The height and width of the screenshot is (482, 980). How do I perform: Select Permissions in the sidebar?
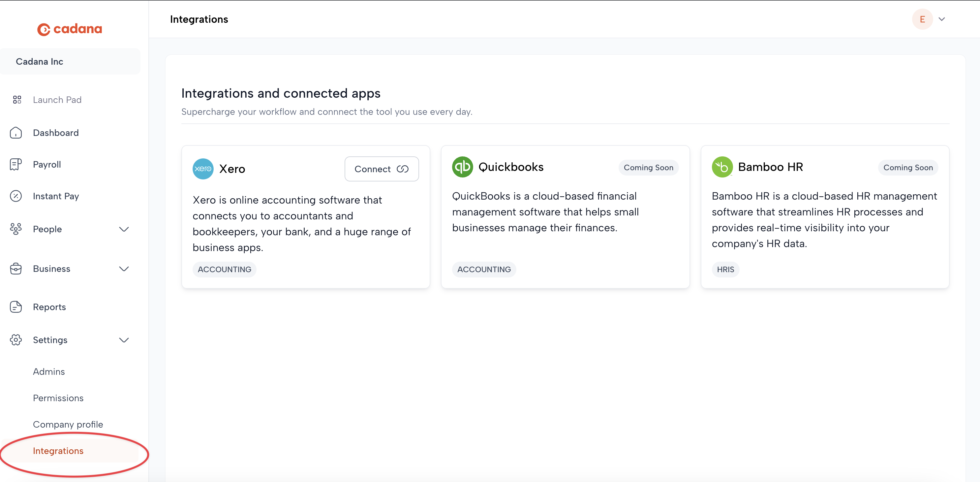click(58, 398)
